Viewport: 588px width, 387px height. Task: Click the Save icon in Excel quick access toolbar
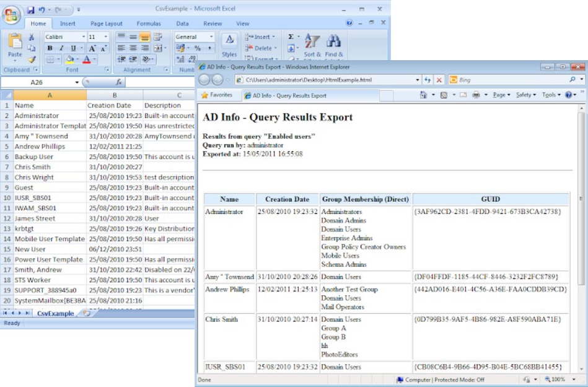click(x=31, y=10)
